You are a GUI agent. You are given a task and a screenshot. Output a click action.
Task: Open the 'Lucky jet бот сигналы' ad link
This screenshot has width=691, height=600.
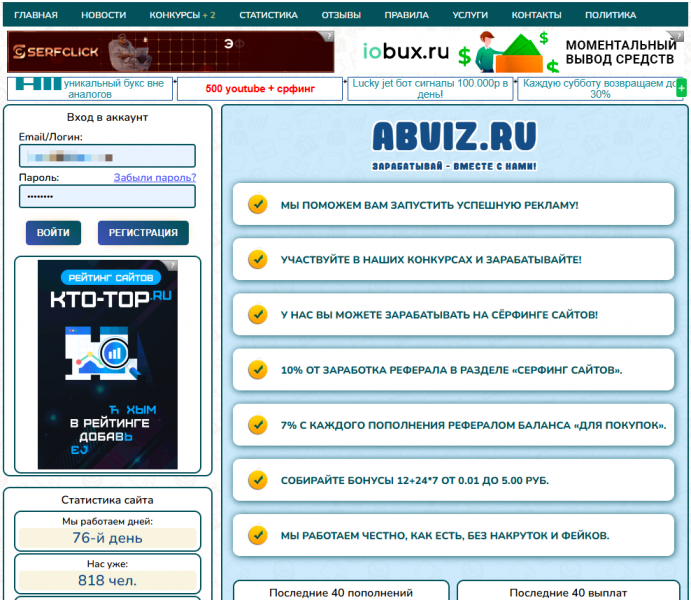(430, 89)
